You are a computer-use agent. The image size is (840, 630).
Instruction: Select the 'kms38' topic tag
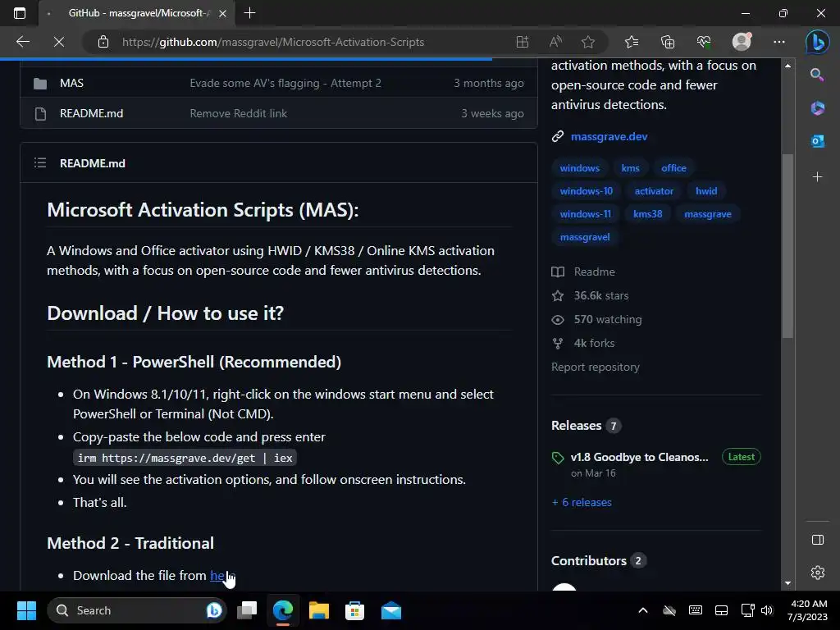coord(648,214)
